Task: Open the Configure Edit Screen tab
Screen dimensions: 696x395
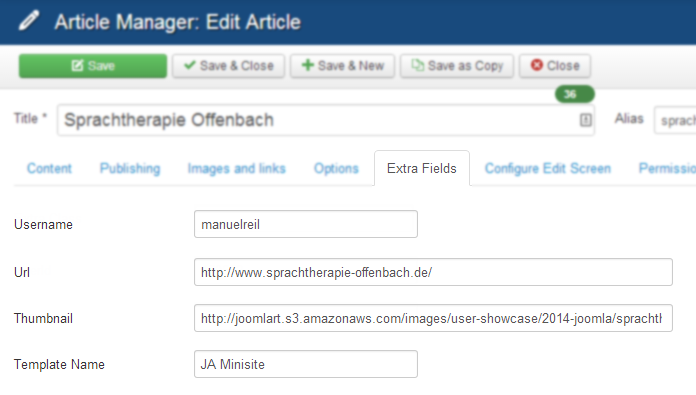Action: 548,168
